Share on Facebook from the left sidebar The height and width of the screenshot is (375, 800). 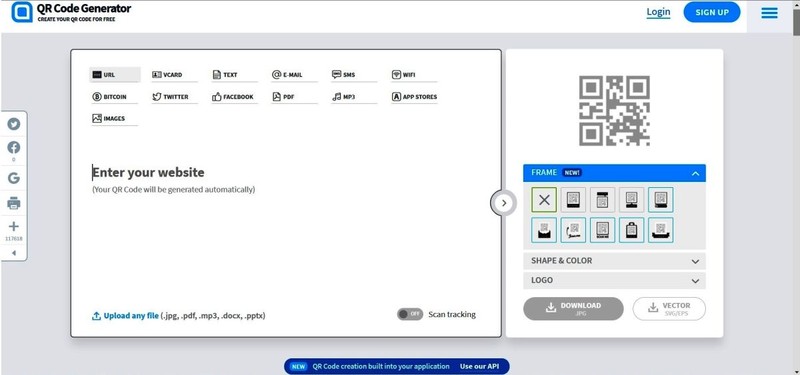[14, 147]
